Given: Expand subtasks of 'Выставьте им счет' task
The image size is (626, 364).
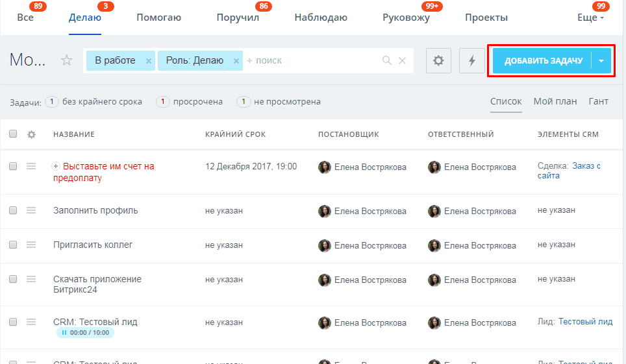Looking at the screenshot, I should coord(56,166).
